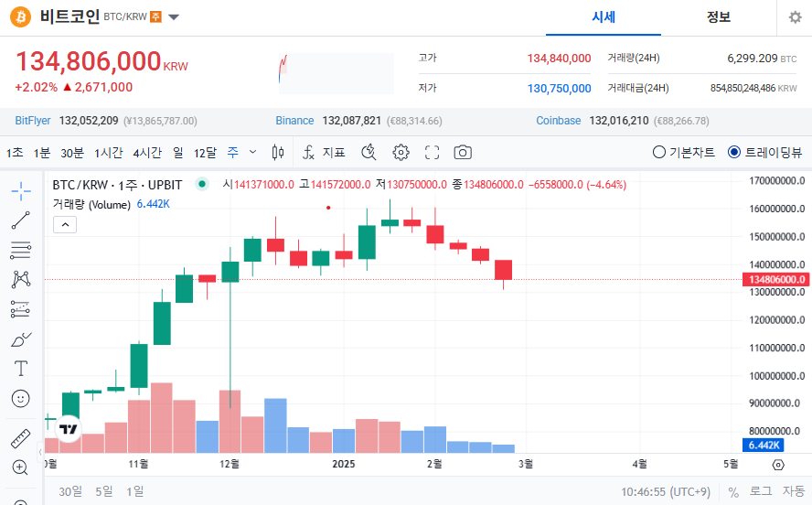812x505 pixels.
Task: Click the green market status indicator
Action: coord(202,184)
